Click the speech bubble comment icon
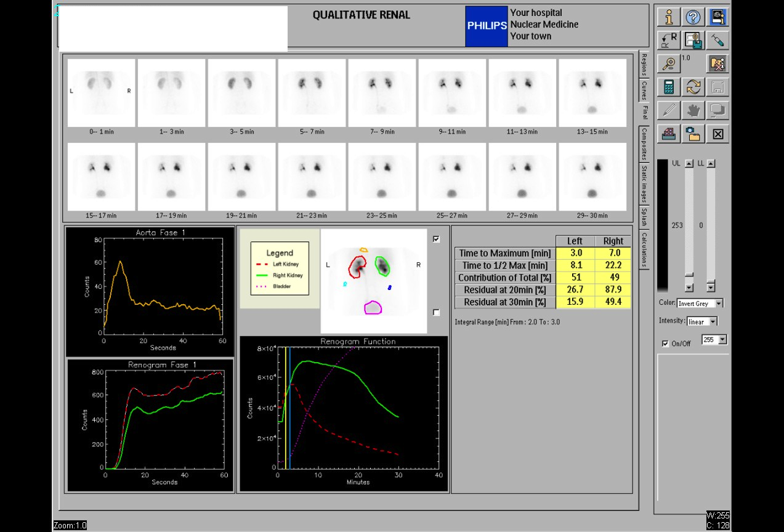Viewport: 784px width, 532px height. (x=717, y=110)
